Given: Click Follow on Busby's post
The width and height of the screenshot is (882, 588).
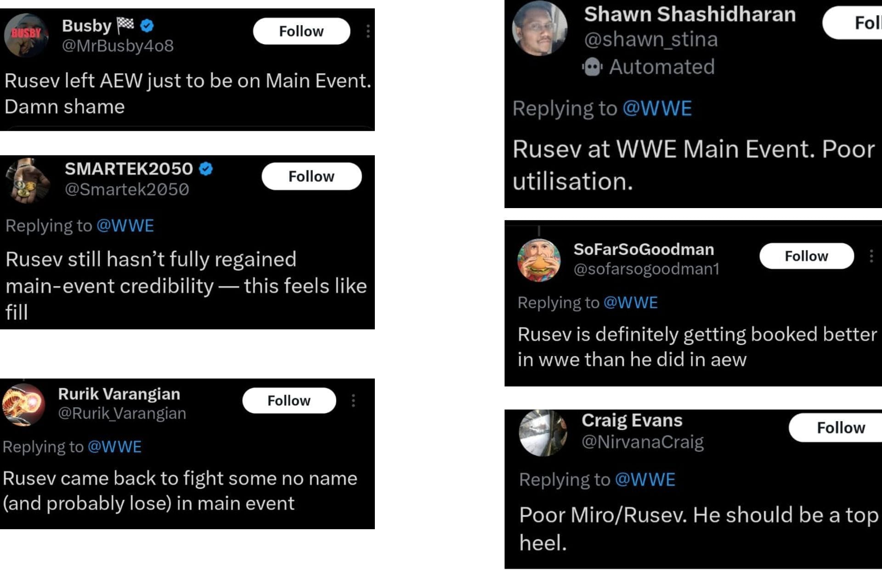Looking at the screenshot, I should [301, 31].
